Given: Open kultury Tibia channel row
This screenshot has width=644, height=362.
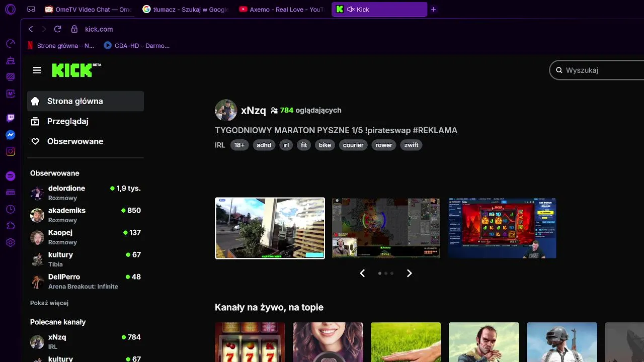Looking at the screenshot, I should [86, 259].
